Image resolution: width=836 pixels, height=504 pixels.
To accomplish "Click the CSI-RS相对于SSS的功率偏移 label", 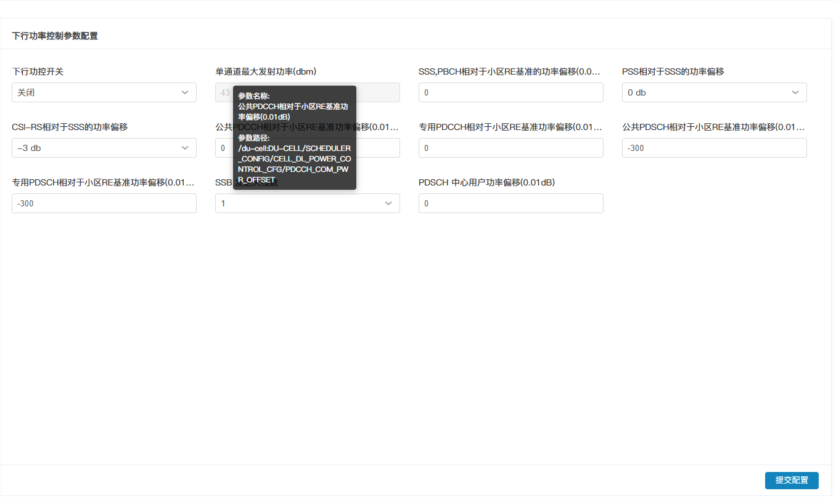I will click(x=70, y=127).
